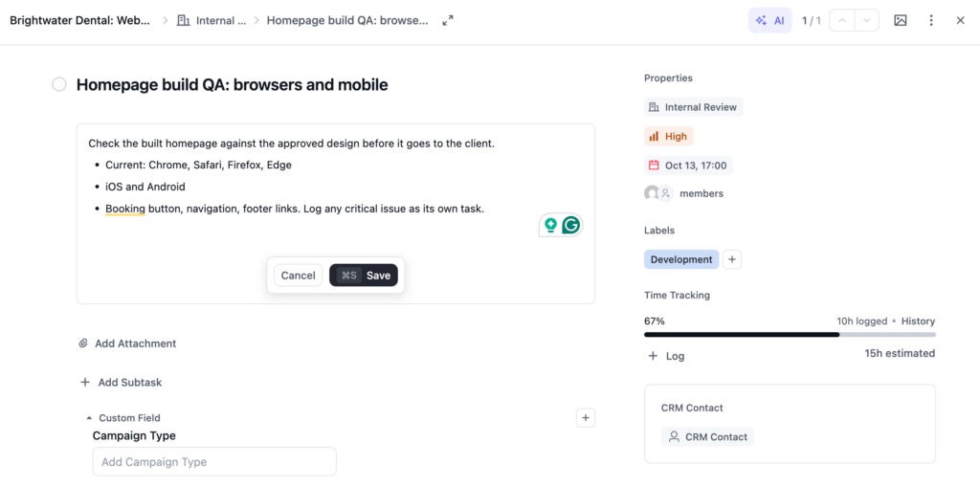Image resolution: width=980 pixels, height=487 pixels.
Task: Click Add Subtask
Action: click(122, 382)
